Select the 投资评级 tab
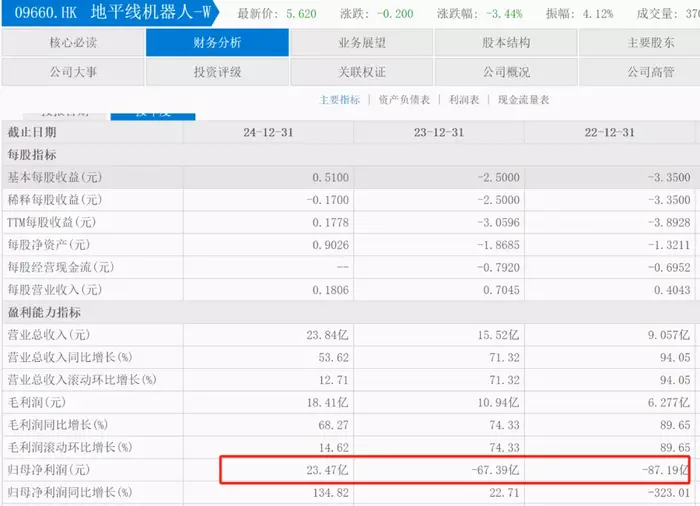Viewport: 700px width, 506px height. click(x=217, y=72)
